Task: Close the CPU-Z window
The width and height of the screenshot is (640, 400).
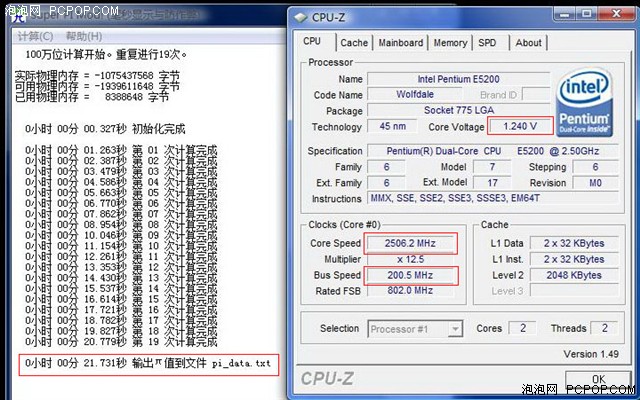Action: coord(616,14)
